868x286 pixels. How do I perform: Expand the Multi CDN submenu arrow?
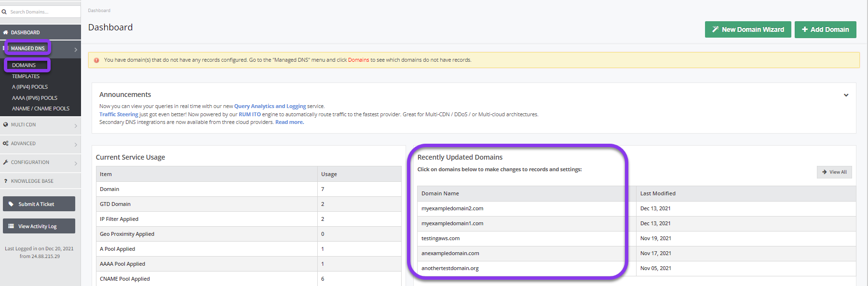click(x=76, y=126)
